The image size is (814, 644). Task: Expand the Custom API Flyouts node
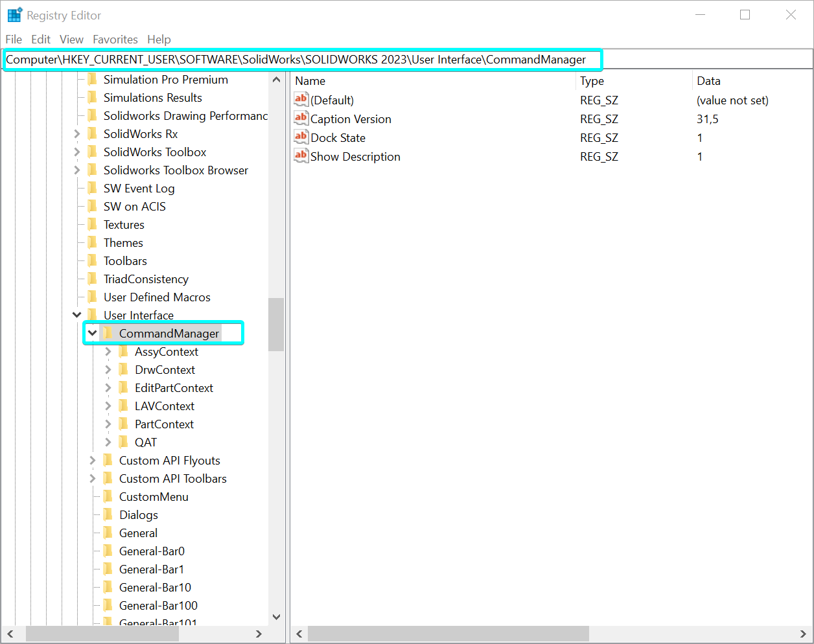click(92, 460)
